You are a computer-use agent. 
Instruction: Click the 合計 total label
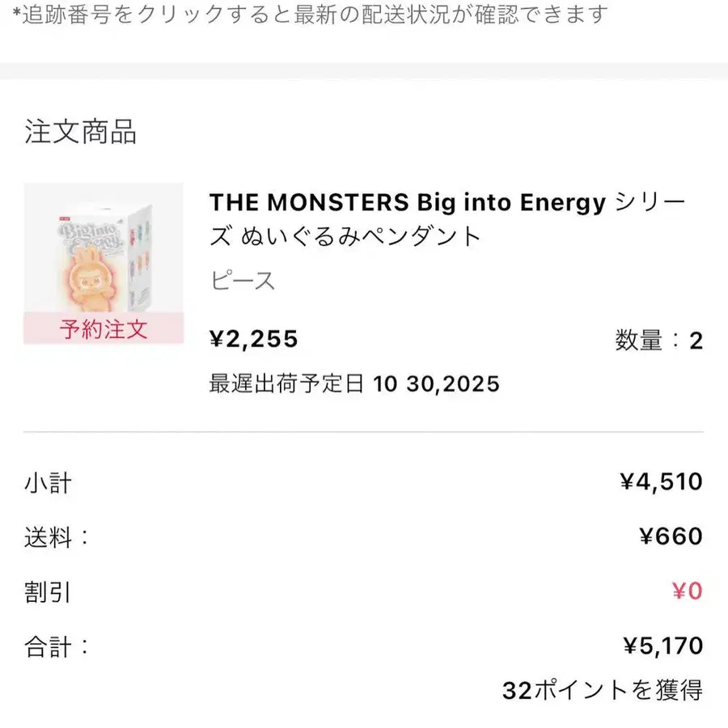coord(56,645)
